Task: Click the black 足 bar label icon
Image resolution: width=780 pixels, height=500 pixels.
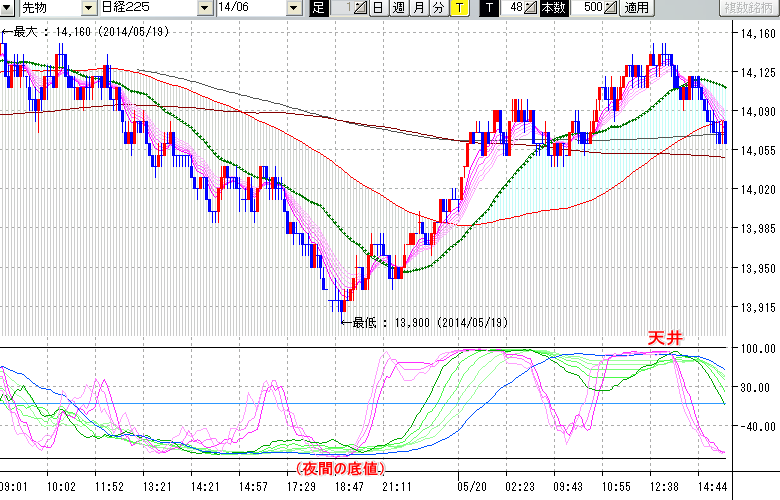Action: point(318,8)
